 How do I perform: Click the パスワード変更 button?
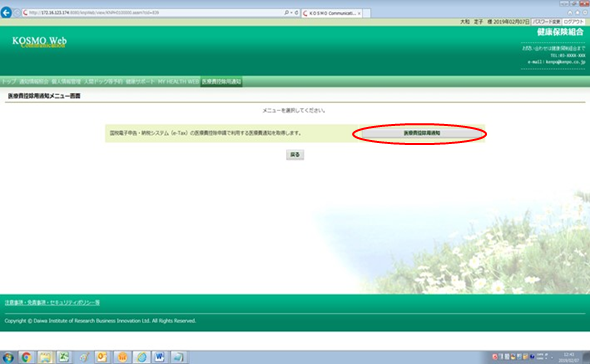546,22
